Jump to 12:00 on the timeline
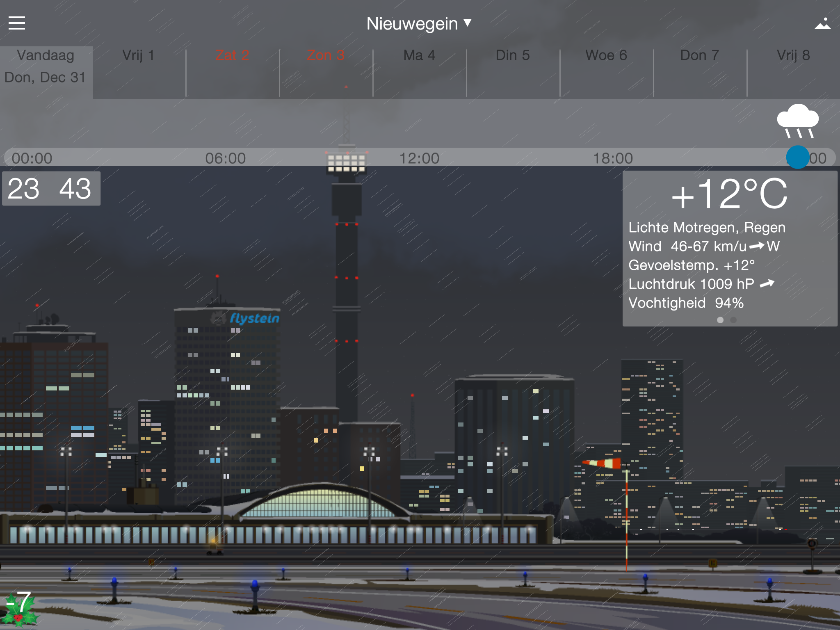This screenshot has height=630, width=840. (x=419, y=158)
